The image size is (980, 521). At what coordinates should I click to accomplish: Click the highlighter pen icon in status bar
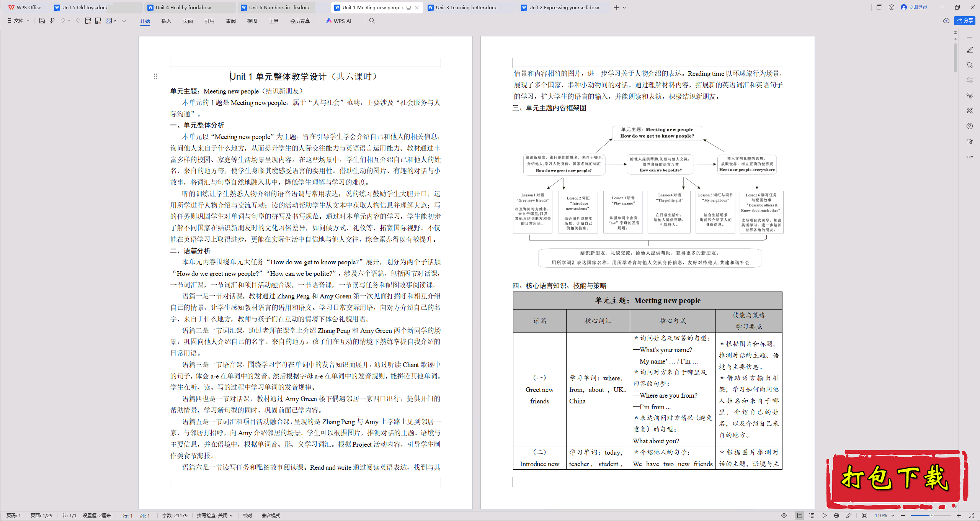[x=849, y=516]
